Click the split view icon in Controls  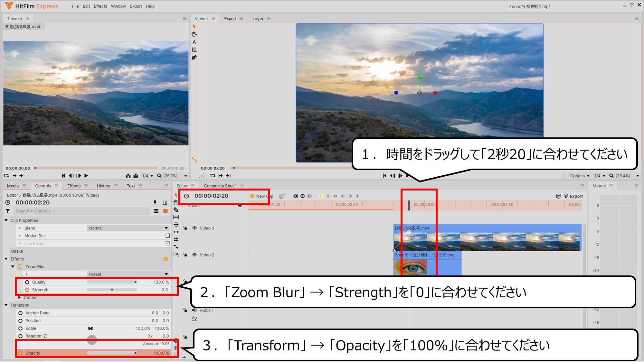165,203
